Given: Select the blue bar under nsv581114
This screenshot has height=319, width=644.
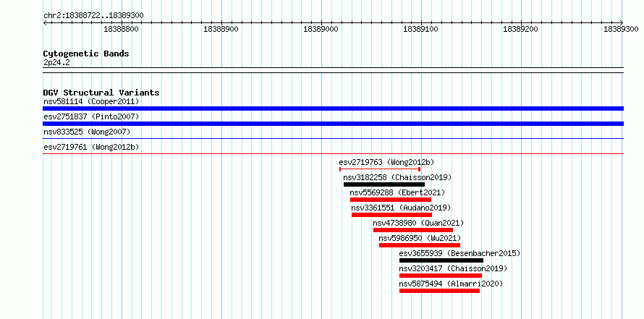Looking at the screenshot, I should pos(333,109).
